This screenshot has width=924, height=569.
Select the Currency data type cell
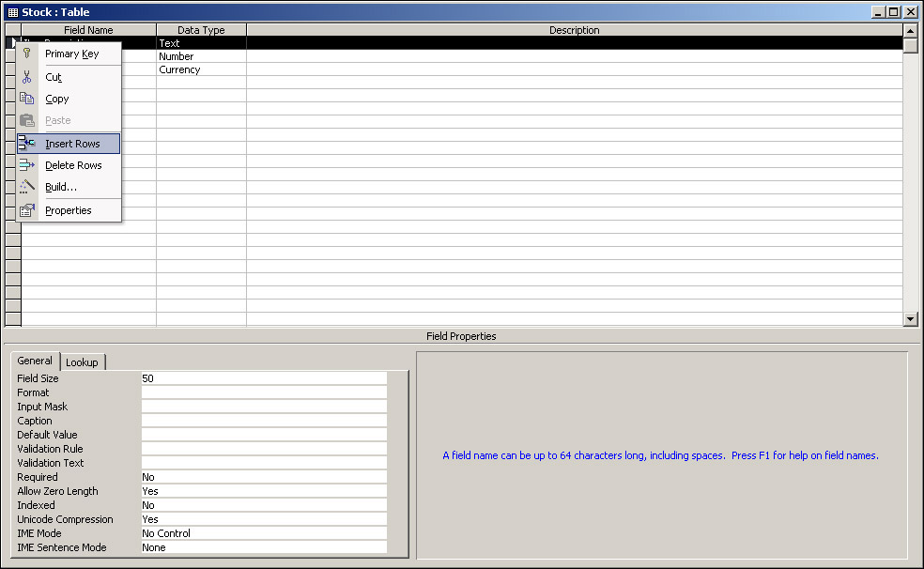coord(201,69)
